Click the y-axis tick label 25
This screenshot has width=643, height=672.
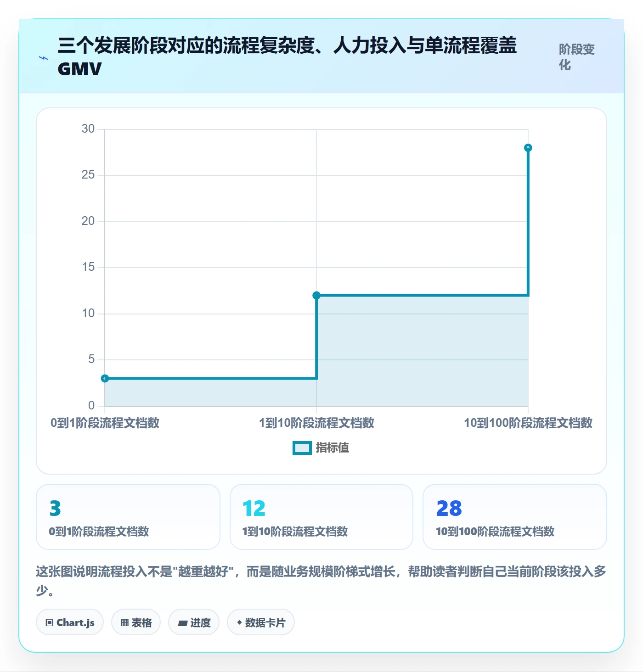pos(88,175)
